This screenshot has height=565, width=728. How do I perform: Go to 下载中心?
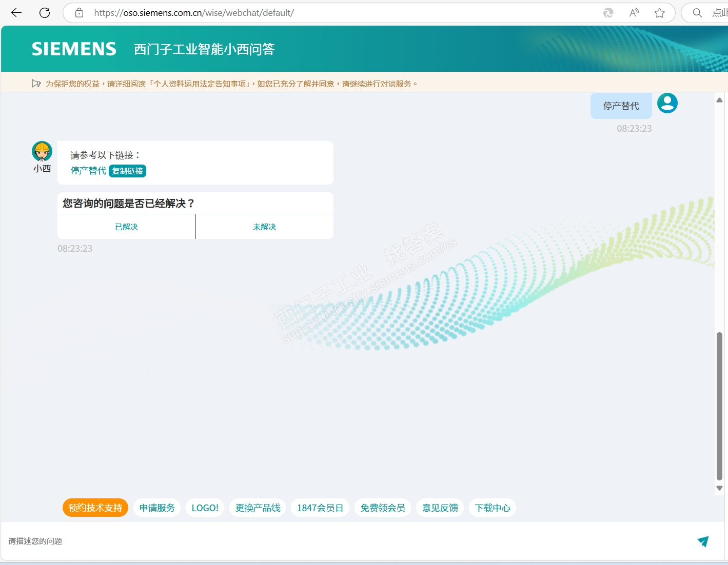[493, 508]
